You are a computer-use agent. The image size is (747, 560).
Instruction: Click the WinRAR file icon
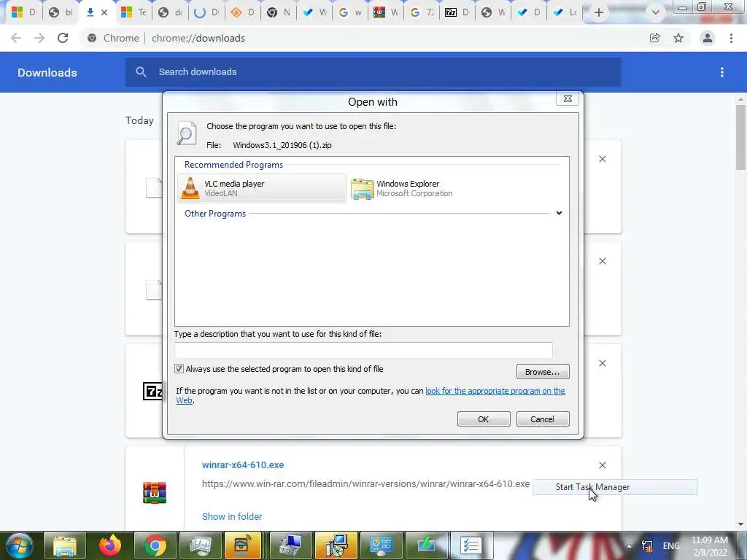tap(155, 493)
